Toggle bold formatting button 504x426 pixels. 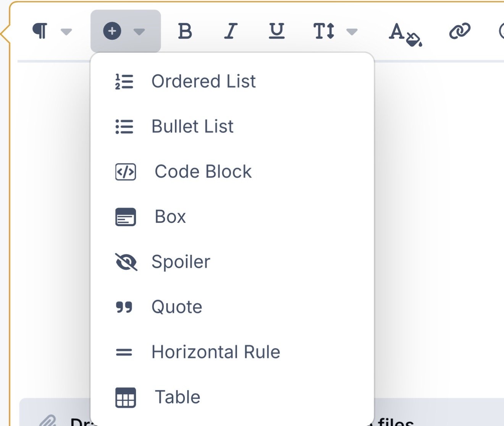click(185, 31)
